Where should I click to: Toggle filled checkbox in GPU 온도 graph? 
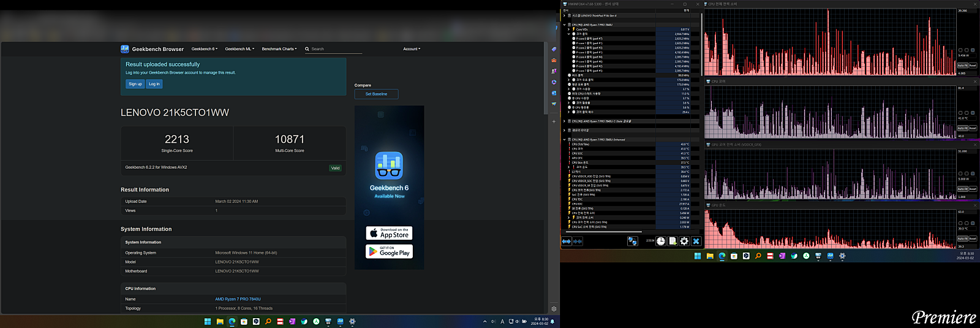pyautogui.click(x=973, y=223)
